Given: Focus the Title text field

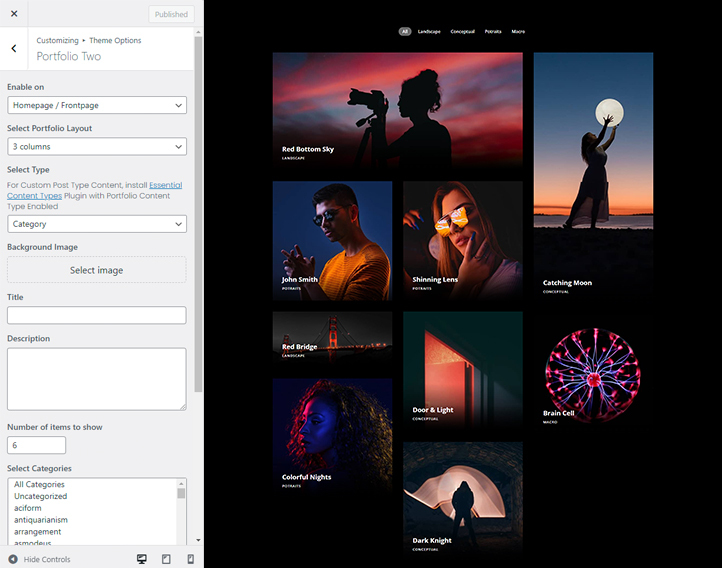Looking at the screenshot, I should click(x=96, y=315).
